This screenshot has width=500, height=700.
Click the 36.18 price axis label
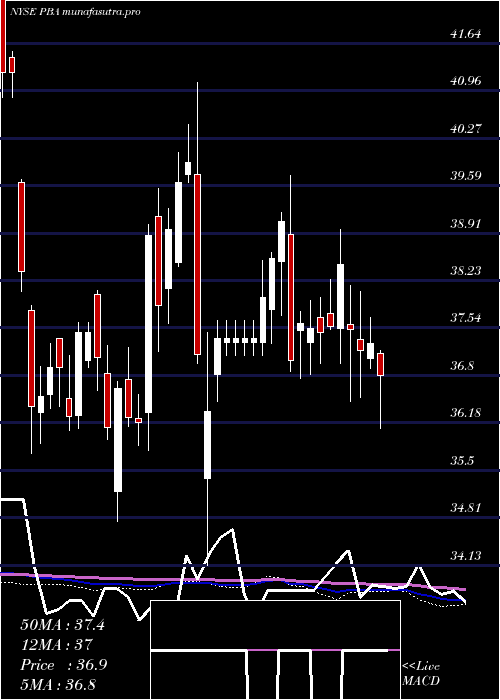466,413
